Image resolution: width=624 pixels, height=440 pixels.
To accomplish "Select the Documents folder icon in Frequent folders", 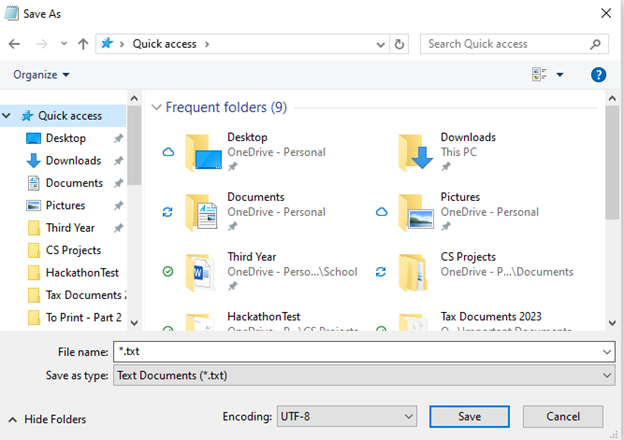I will 202,212.
